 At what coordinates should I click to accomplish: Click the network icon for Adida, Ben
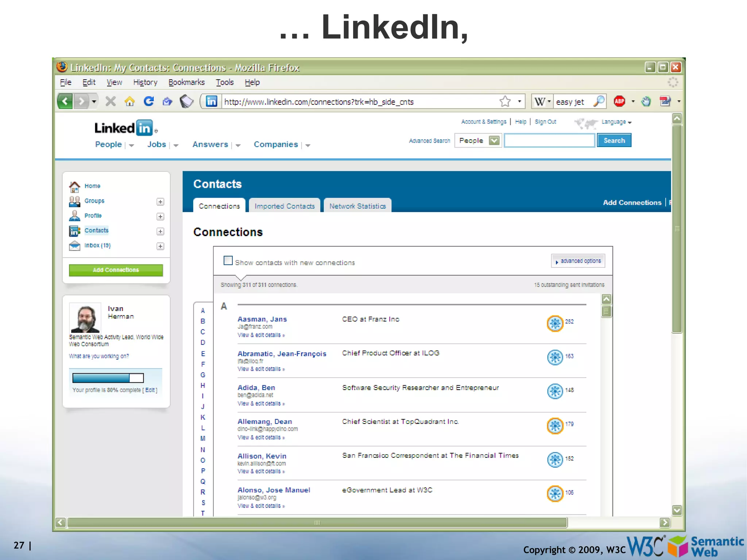555,391
